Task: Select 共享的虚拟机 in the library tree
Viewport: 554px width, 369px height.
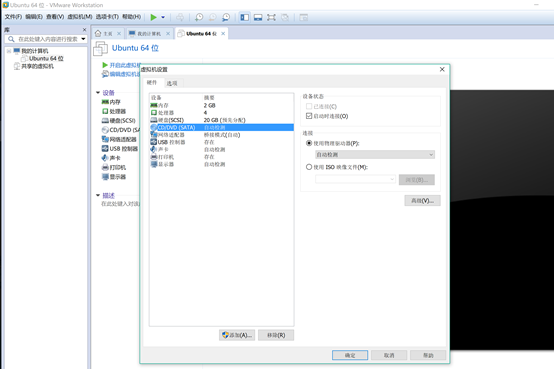Action: [37, 66]
